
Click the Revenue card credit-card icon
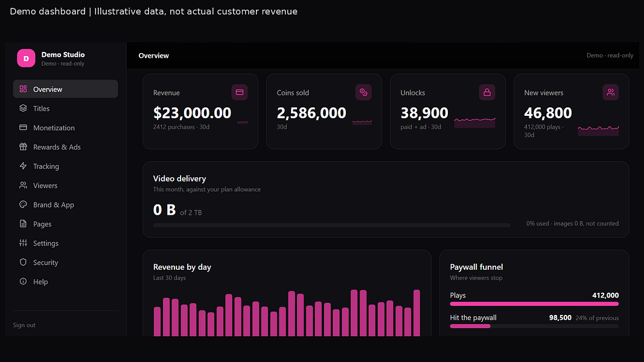click(x=240, y=92)
